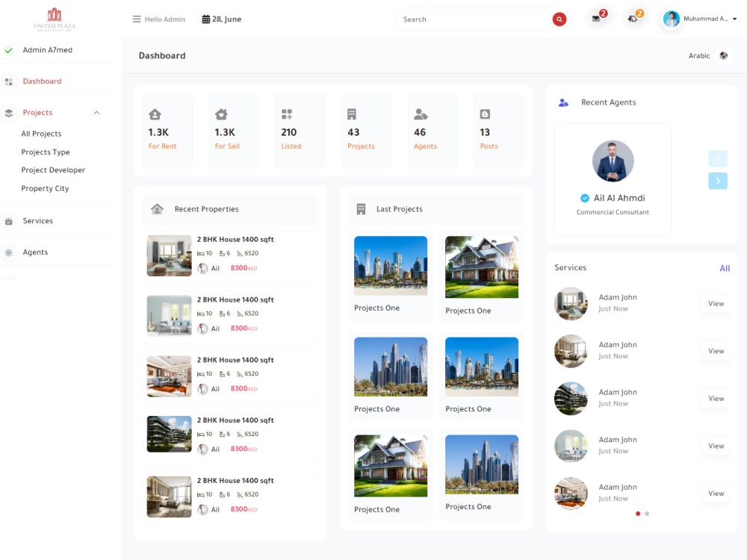Click the verified badge beside Ail Al Ahmdi

click(x=585, y=198)
